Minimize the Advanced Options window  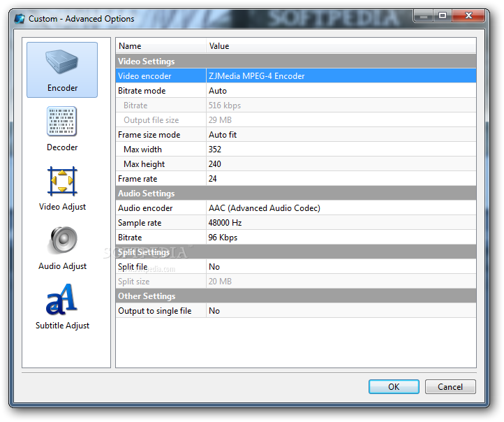point(424,15)
